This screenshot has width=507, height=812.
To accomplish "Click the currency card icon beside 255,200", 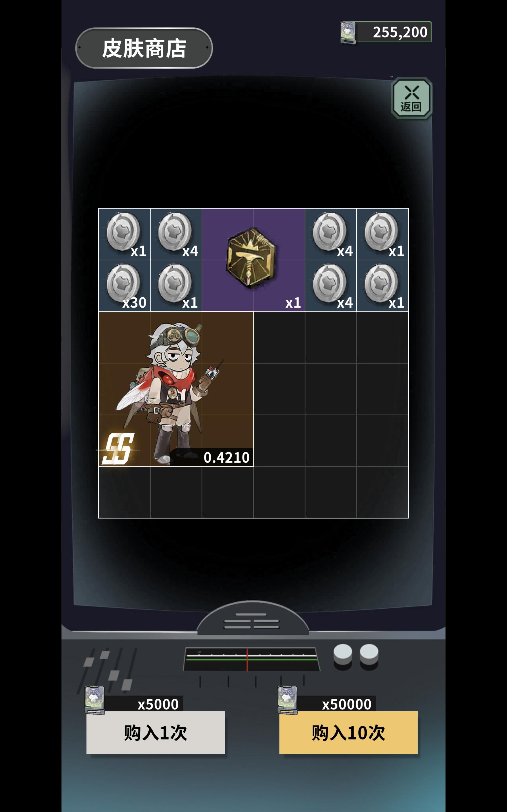I will pyautogui.click(x=348, y=32).
